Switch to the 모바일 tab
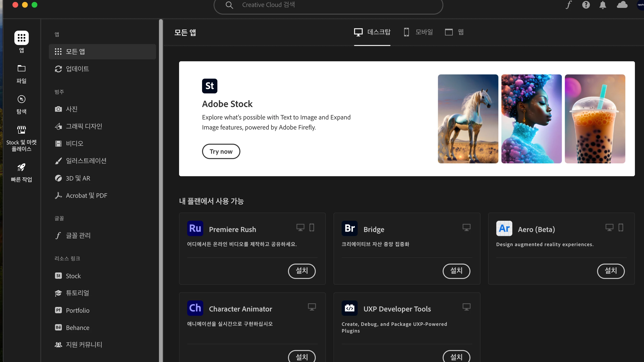 418,32
